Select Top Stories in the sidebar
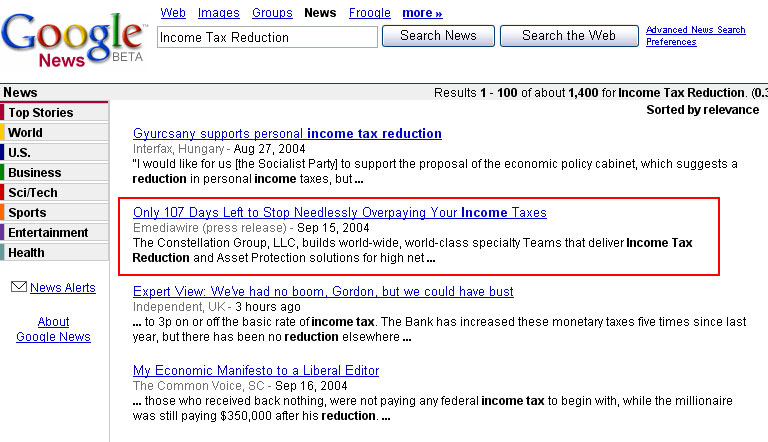768x442 pixels. [54, 112]
